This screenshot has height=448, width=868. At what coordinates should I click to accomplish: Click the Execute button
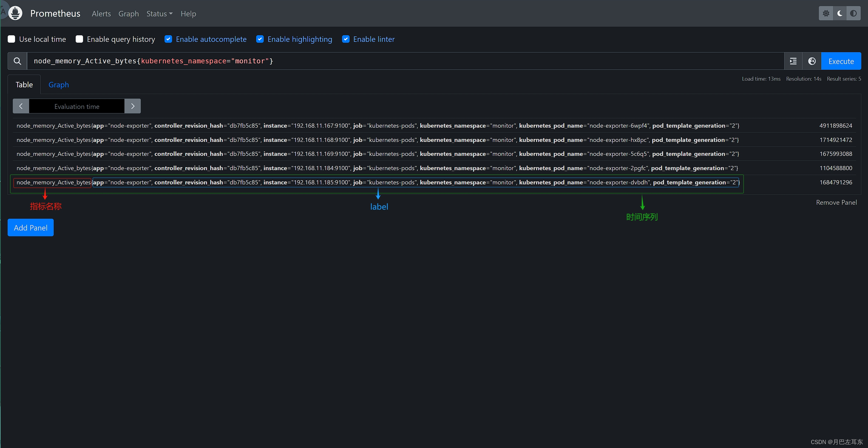(x=841, y=61)
